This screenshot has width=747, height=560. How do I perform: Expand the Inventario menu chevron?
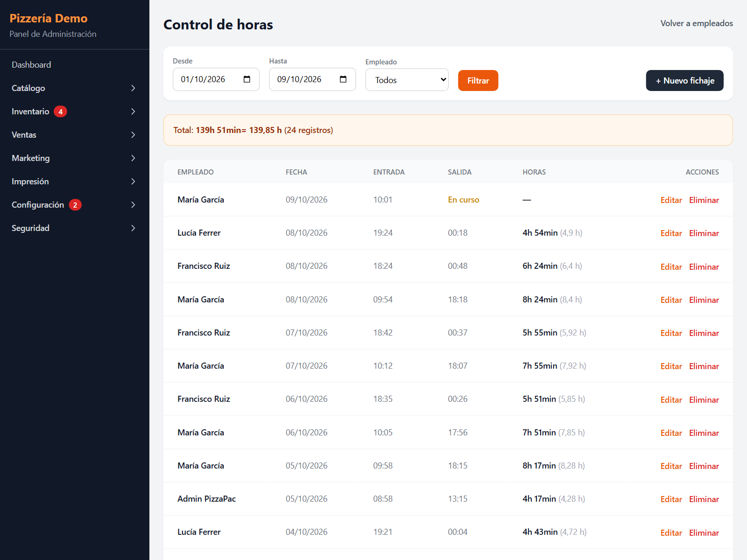click(x=133, y=112)
